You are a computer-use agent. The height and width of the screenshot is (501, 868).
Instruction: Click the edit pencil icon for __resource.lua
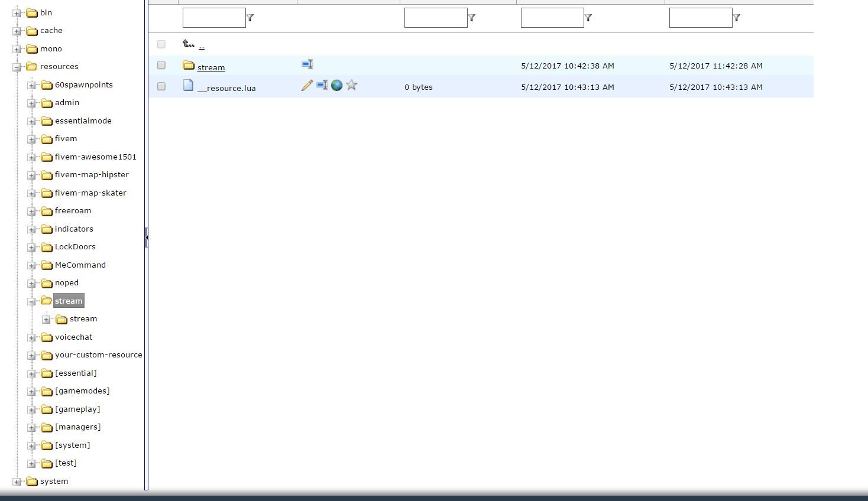307,86
